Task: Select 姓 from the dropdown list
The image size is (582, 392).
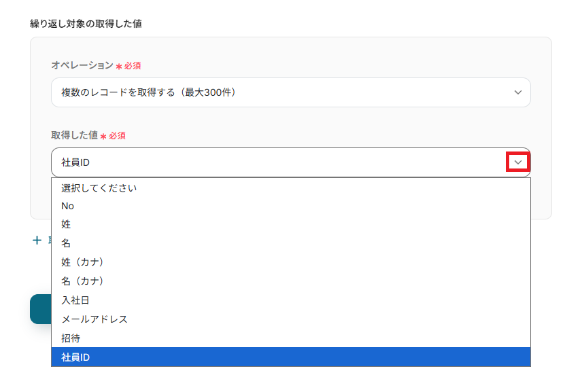Action: [67, 224]
